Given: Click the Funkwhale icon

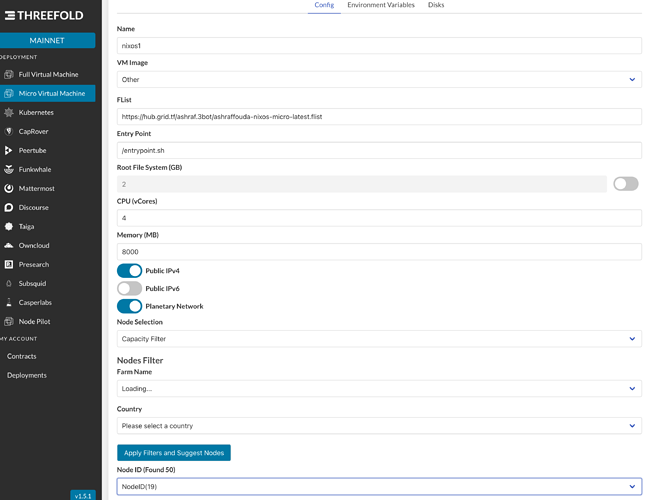Looking at the screenshot, I should (9, 169).
